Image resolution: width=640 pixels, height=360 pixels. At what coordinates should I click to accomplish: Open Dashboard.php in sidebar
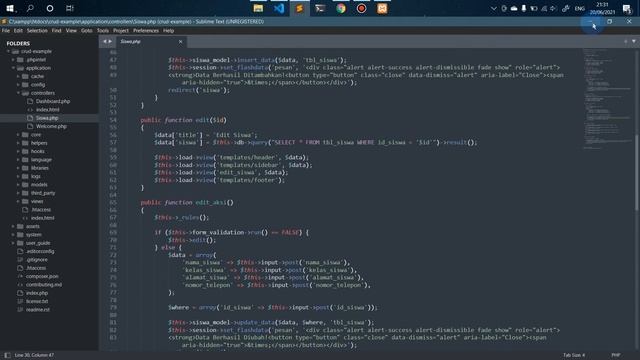[53, 101]
